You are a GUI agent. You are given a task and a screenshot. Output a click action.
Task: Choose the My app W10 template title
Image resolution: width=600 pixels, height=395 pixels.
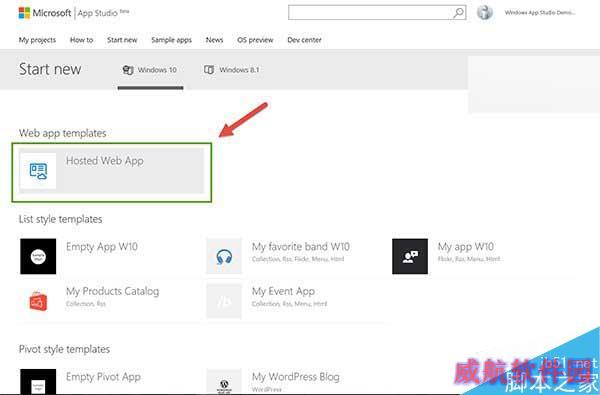point(466,247)
